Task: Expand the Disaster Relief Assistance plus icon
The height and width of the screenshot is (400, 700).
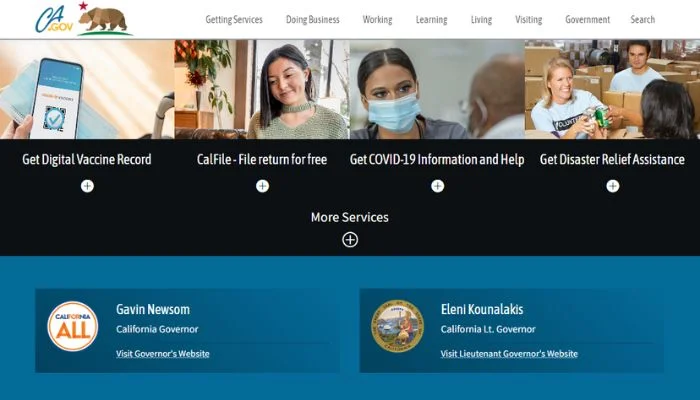Action: click(612, 186)
